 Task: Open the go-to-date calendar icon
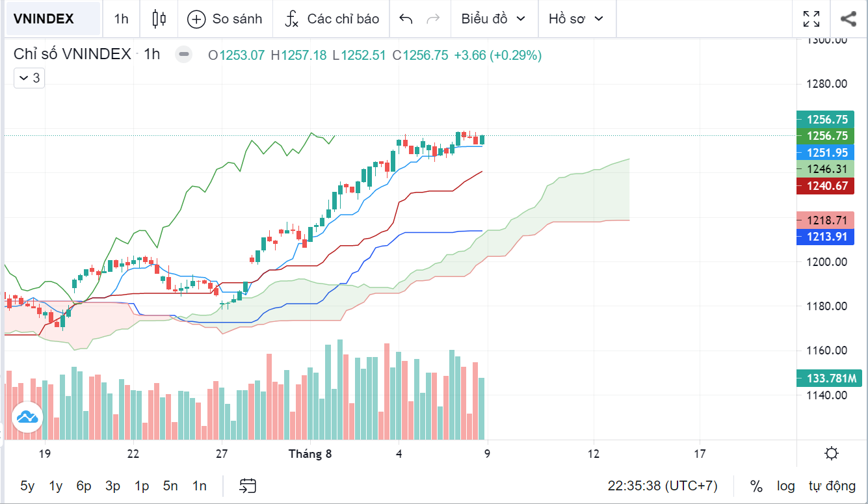248,485
